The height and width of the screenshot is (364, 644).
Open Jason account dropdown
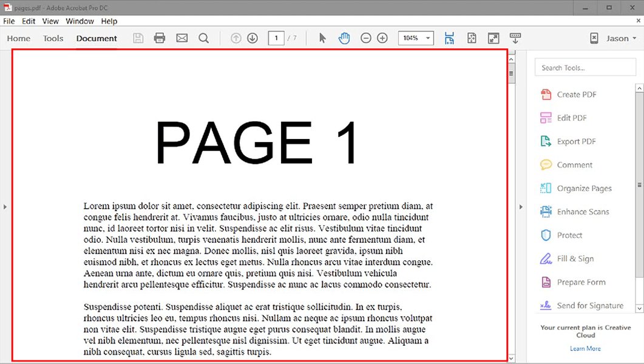click(x=622, y=38)
